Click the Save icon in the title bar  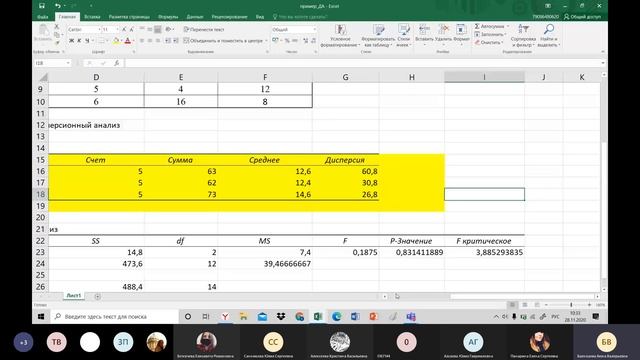coord(42,6)
